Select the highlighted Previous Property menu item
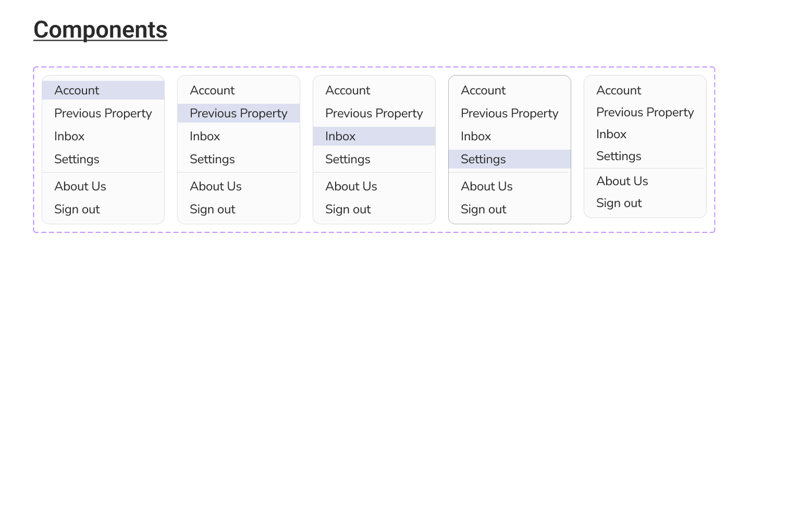Viewport: 812px width, 532px height. coord(238,113)
